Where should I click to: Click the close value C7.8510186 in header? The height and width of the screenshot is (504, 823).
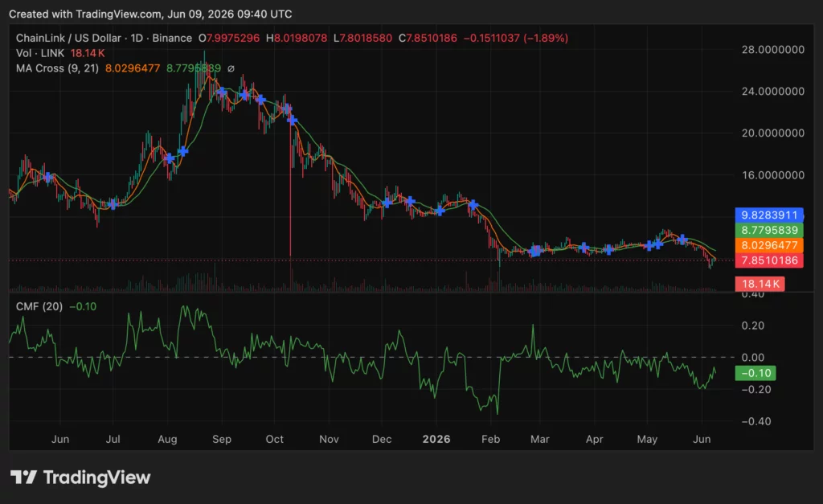point(428,38)
